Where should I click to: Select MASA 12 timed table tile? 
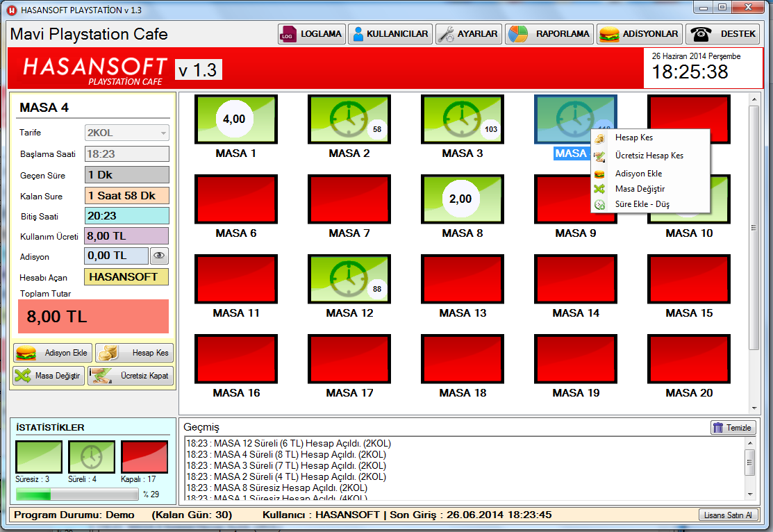coord(349,279)
